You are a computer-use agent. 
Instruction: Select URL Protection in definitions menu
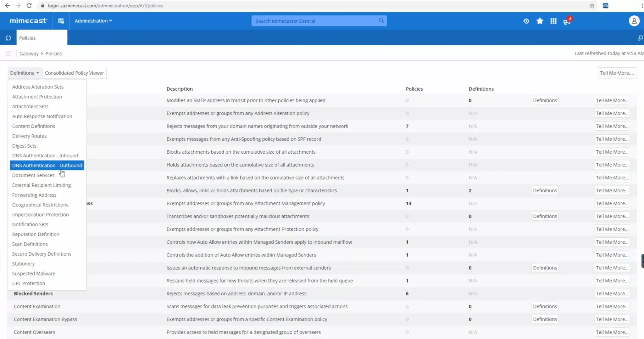(29, 283)
